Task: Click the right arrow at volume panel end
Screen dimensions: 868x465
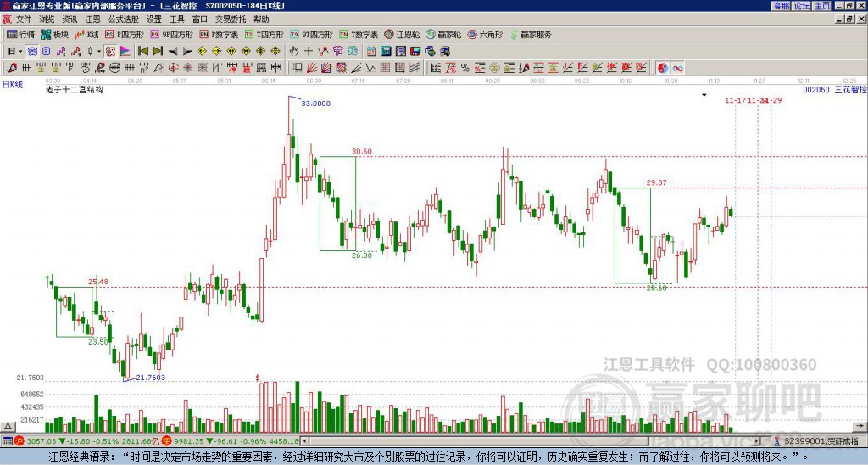Action: [861, 426]
